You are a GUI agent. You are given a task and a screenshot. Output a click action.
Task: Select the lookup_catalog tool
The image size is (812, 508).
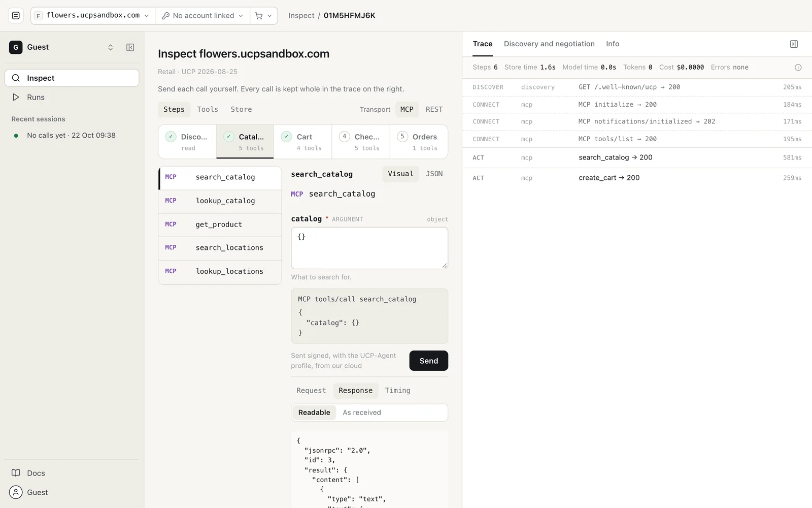pyautogui.click(x=220, y=201)
